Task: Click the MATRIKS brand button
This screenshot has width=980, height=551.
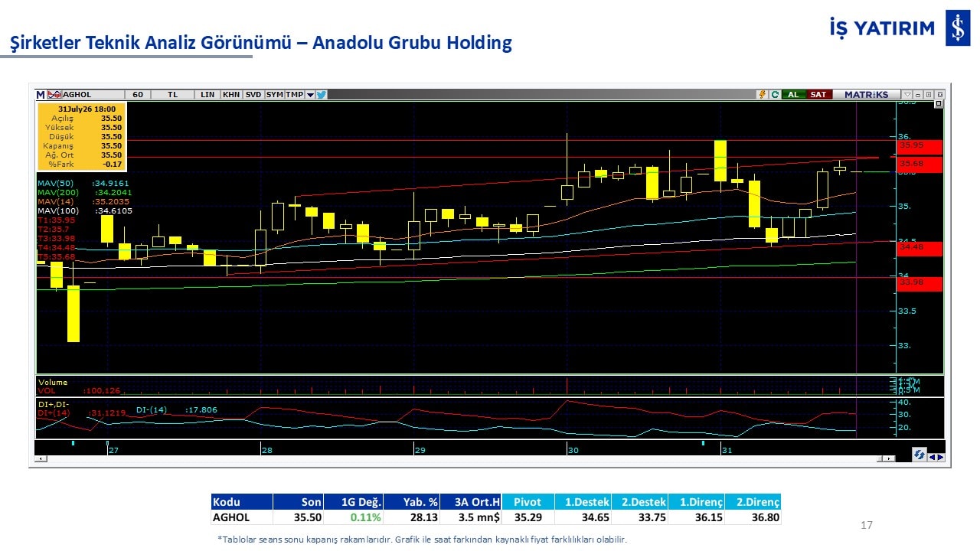Action: [866, 95]
